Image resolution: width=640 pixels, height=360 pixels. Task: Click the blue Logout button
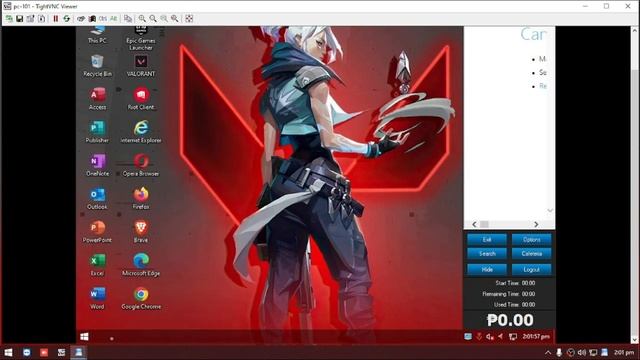pos(531,269)
